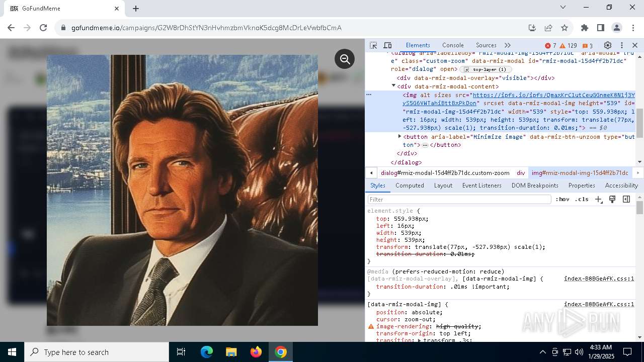The image size is (644, 362).
Task: Open the tab search dropdown arrow
Action: click(563, 7)
